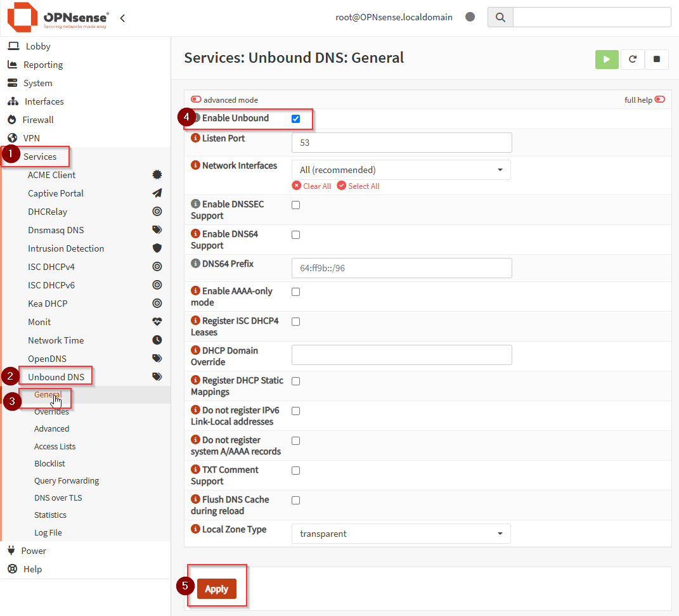
Task: Check Do not register system A/AAAA records
Action: coord(296,440)
